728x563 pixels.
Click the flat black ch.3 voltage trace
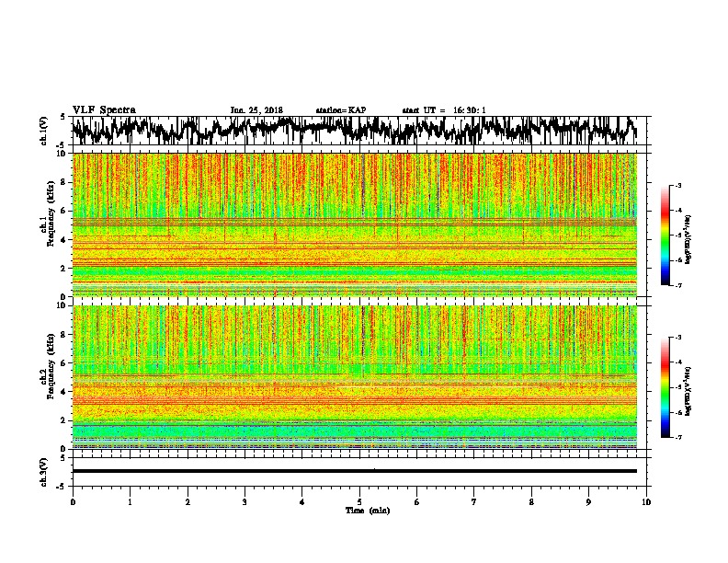tap(354, 471)
